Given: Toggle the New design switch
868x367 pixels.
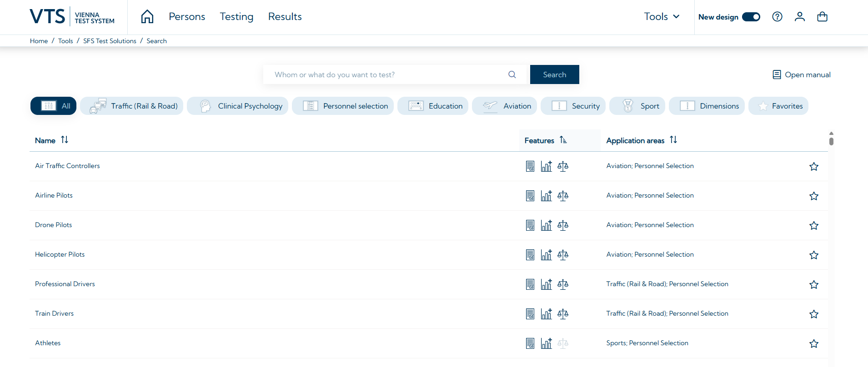Looking at the screenshot, I should click(751, 17).
